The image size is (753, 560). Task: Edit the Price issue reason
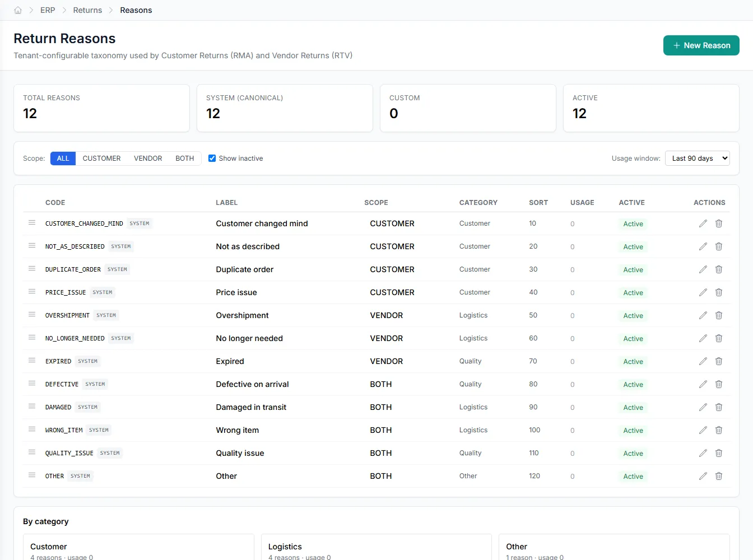pos(703,292)
